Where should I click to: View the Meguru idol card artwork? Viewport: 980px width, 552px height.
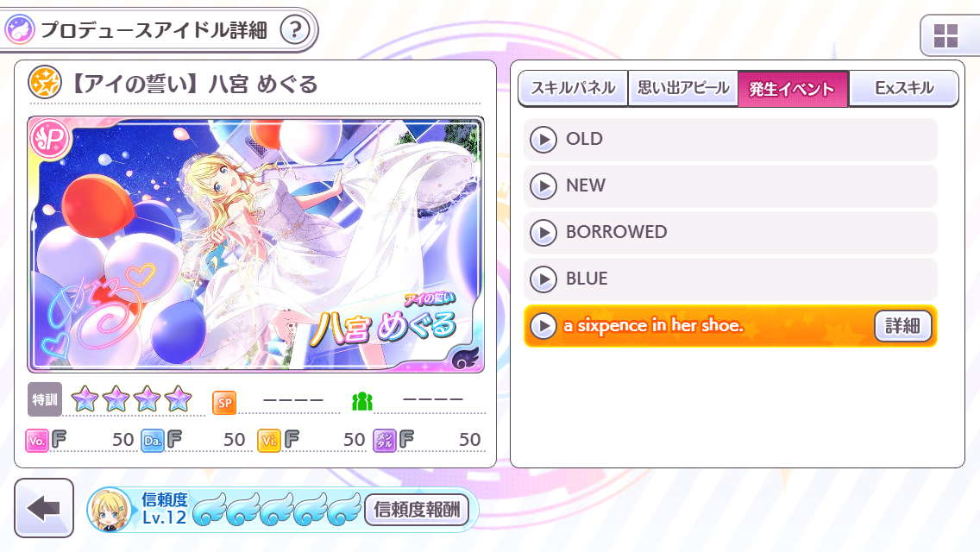[255, 244]
